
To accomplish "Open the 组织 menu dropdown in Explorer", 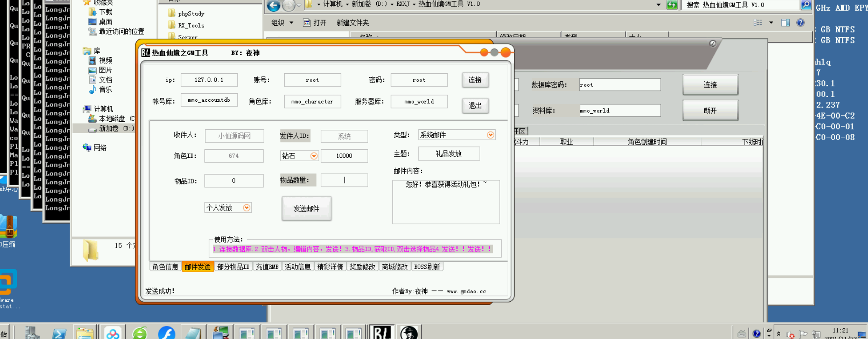I will pos(282,23).
